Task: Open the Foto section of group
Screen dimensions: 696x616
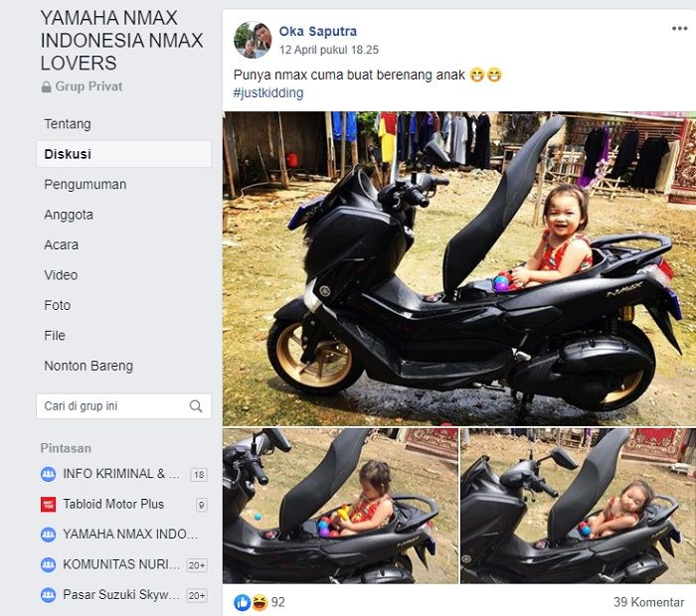Action: click(x=57, y=306)
